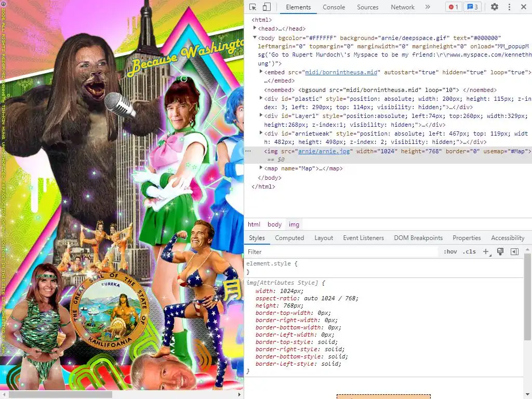Click the element.style rule block
This screenshot has width=532, height=399.
tap(384, 268)
